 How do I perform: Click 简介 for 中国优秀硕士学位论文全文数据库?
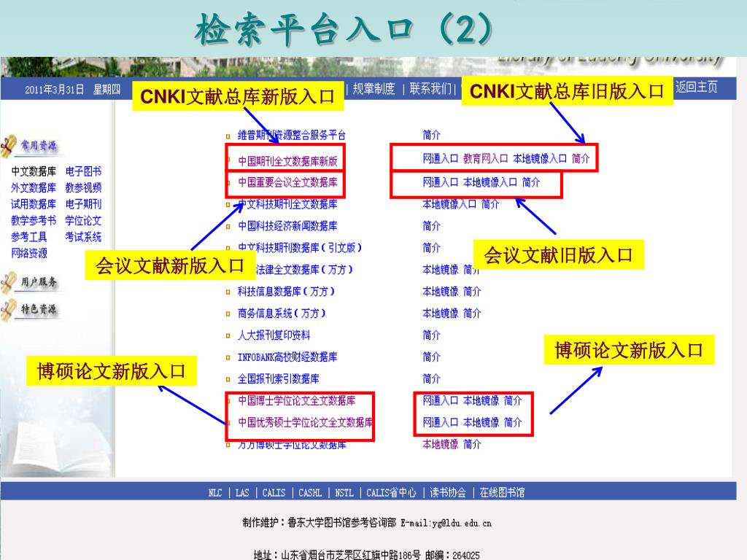tap(513, 422)
